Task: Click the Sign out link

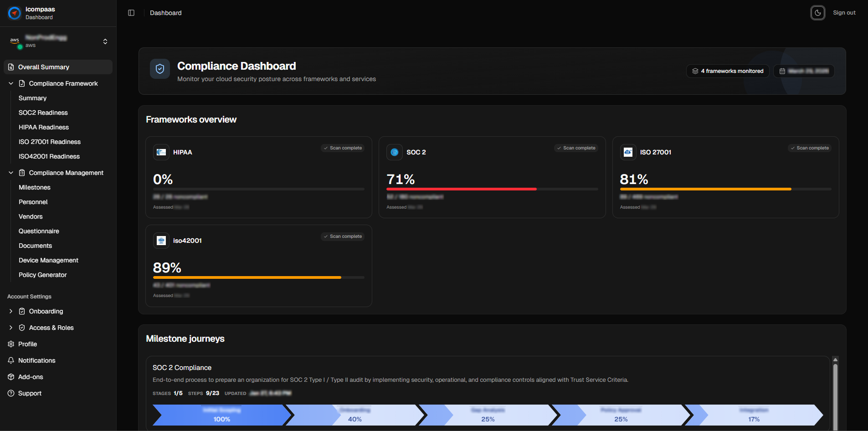Action: point(844,13)
